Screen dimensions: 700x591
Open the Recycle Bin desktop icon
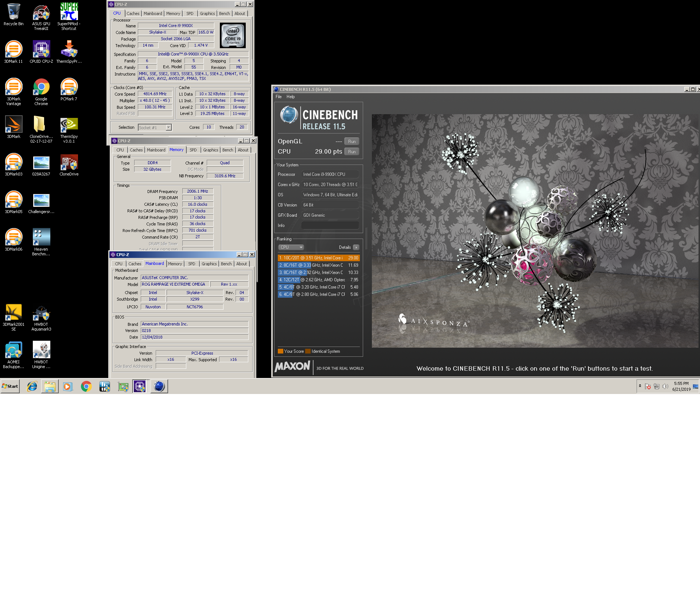(13, 15)
